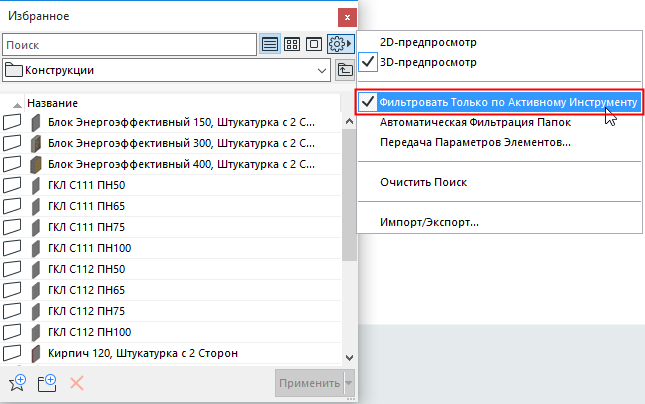Sort by the Название column header

[52, 103]
